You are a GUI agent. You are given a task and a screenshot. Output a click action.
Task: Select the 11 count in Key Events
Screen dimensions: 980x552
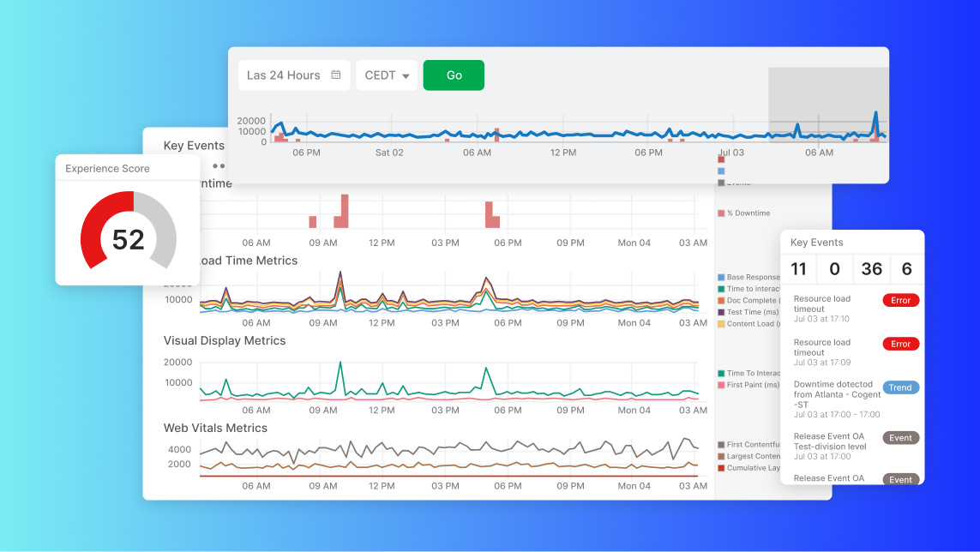click(799, 269)
